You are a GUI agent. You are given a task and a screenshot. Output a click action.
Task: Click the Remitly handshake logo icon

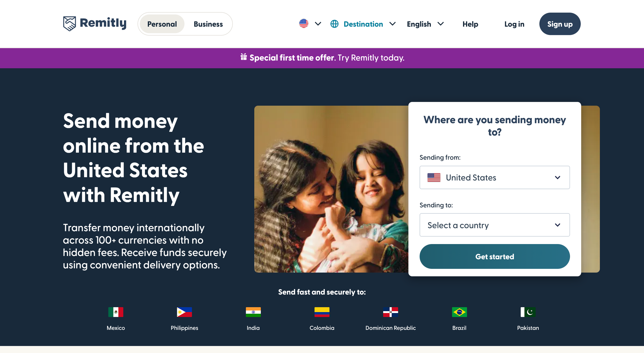(x=69, y=24)
